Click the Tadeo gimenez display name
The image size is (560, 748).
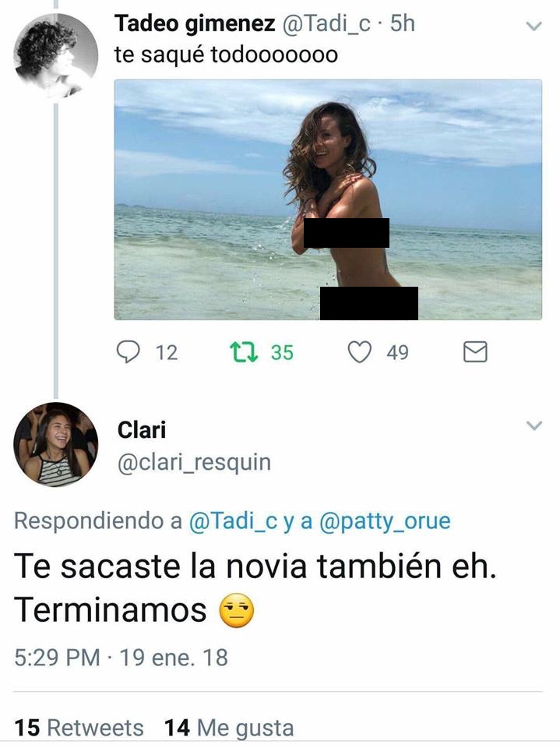195,23
